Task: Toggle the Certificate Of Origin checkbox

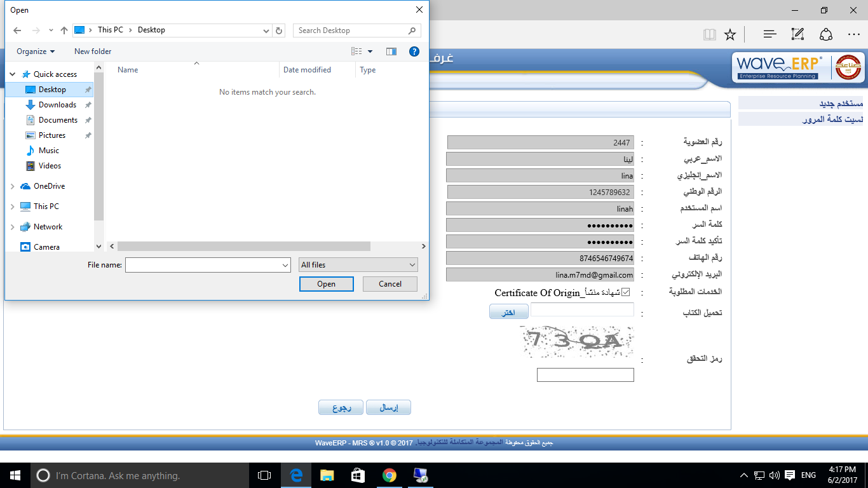Action: pos(625,292)
